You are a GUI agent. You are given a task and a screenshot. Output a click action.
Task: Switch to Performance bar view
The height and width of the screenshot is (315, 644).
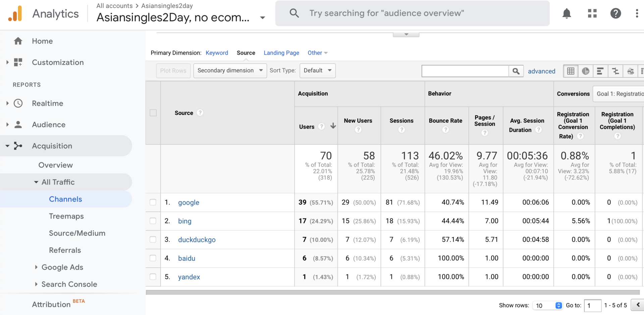pyautogui.click(x=600, y=71)
